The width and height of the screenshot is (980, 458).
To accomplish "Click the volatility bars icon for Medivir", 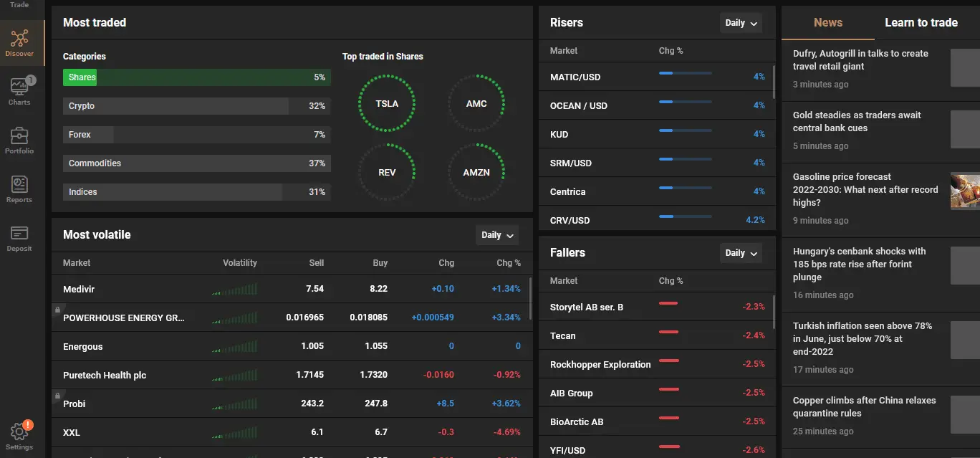I will (234, 289).
